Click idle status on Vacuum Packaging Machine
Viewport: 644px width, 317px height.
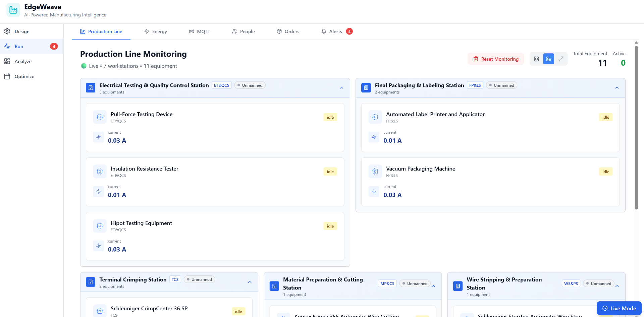(x=606, y=172)
